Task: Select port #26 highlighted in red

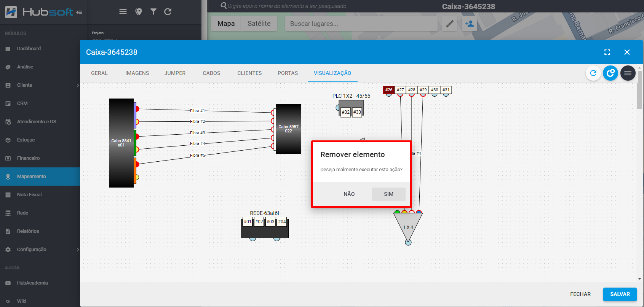Action: click(388, 90)
